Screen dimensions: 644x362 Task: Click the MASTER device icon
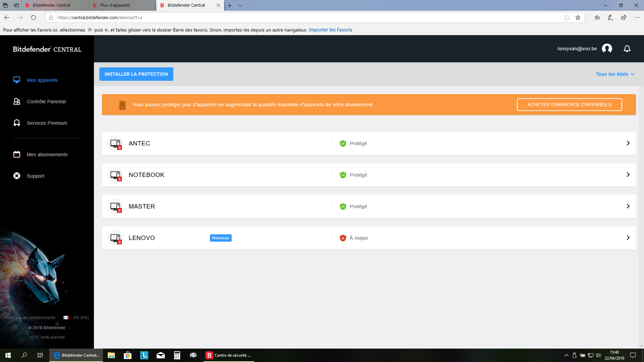pyautogui.click(x=115, y=206)
